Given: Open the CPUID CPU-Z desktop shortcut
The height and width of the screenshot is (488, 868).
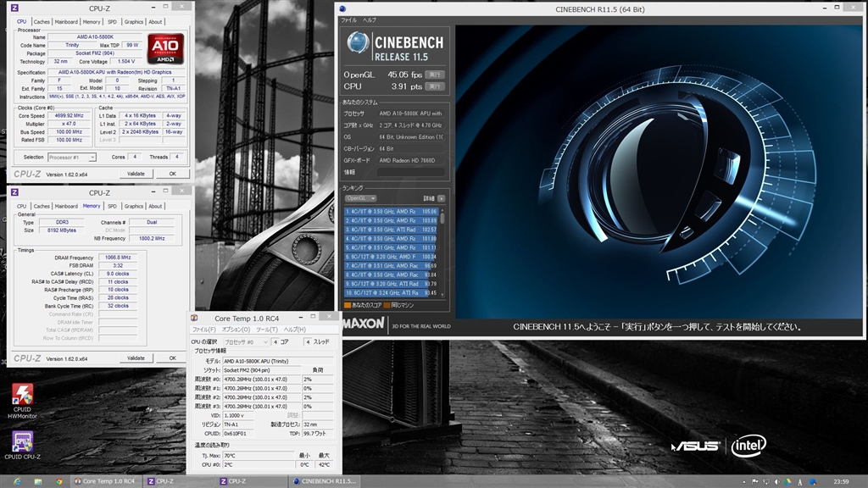Looking at the screenshot, I should tap(23, 442).
